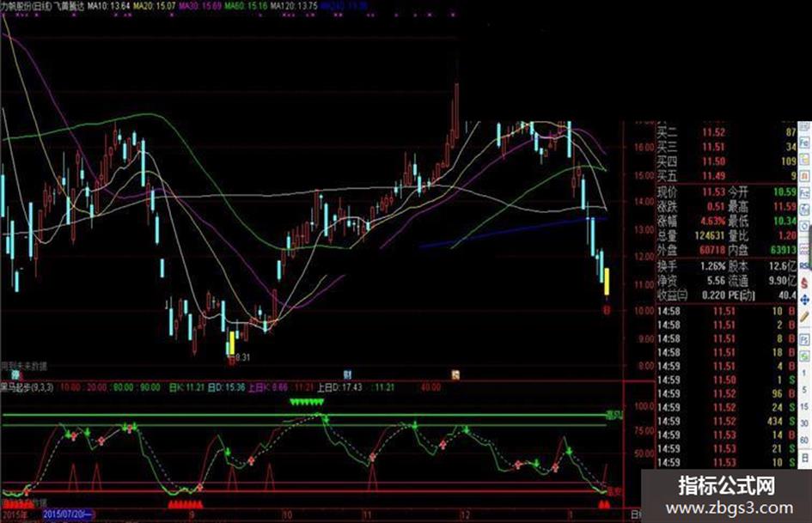The image size is (812, 523).
Task: Click the 内盘 63913 value
Action: [783, 250]
